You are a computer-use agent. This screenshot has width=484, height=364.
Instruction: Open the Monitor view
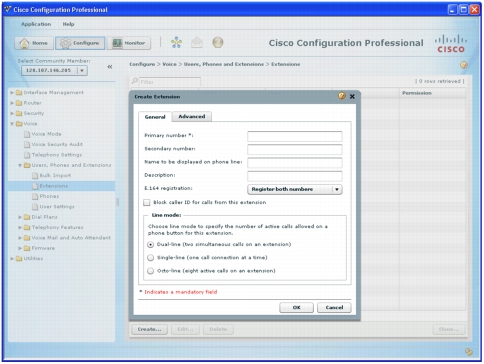tap(129, 43)
